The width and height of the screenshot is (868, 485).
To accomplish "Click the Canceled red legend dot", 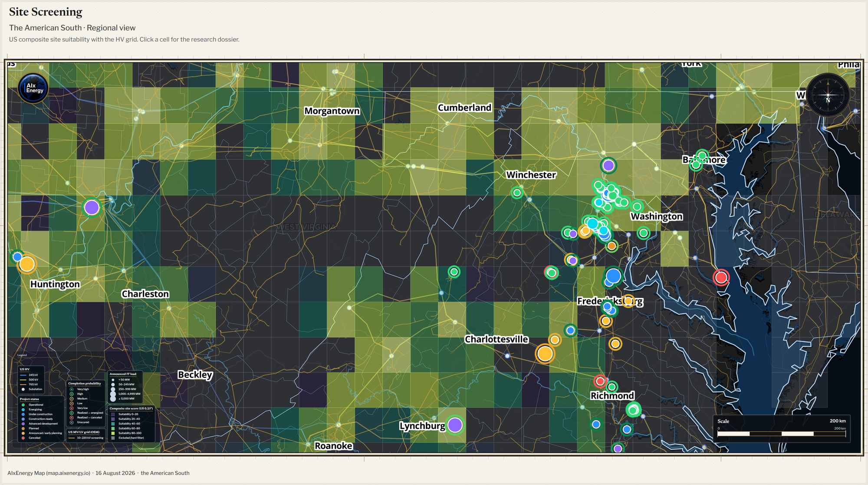I will [x=23, y=438].
